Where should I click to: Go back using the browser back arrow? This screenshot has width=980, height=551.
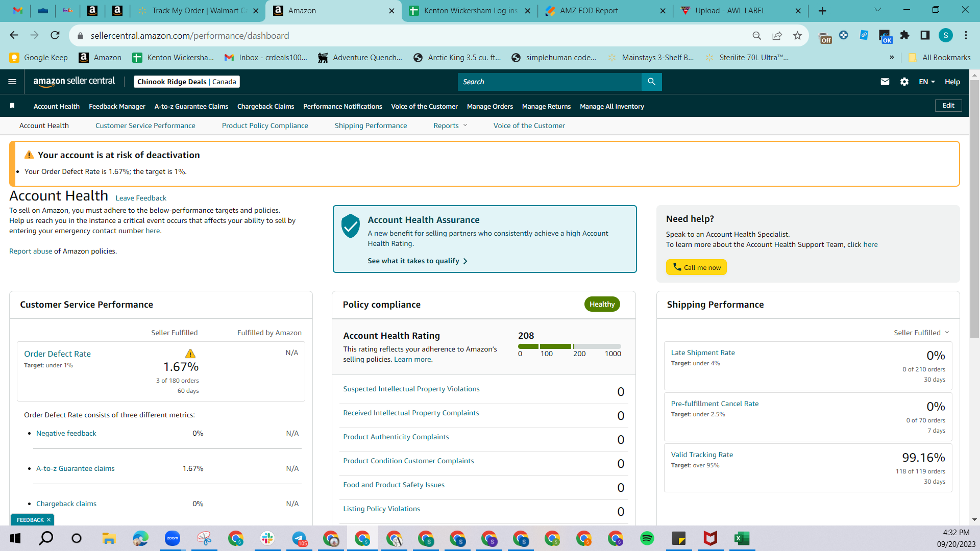[14, 35]
